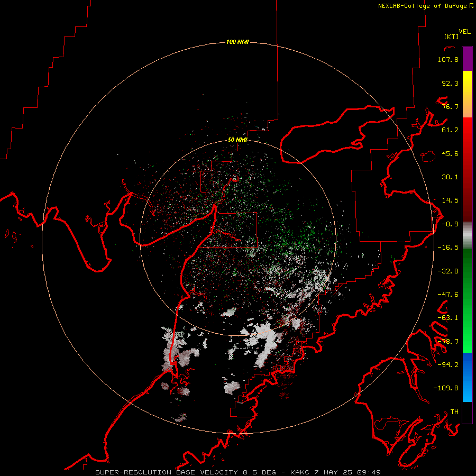
Task: Click the 100 NMI range ring label
Action: (x=237, y=42)
